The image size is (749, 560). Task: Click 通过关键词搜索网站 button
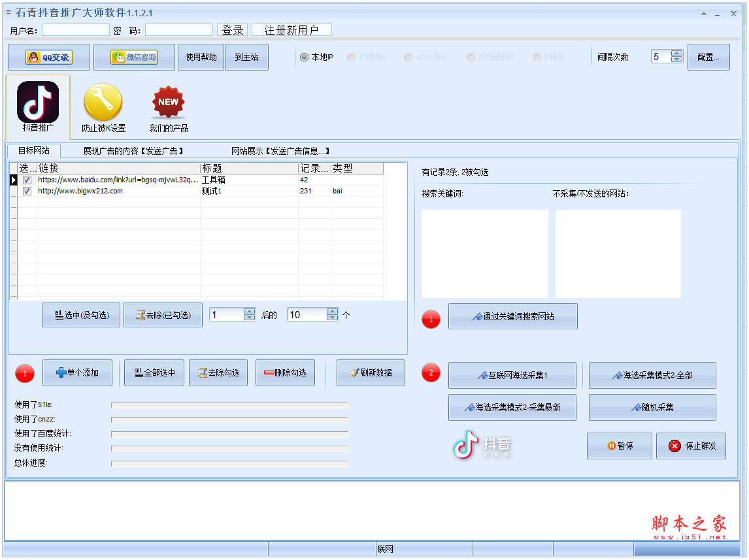[x=513, y=316]
